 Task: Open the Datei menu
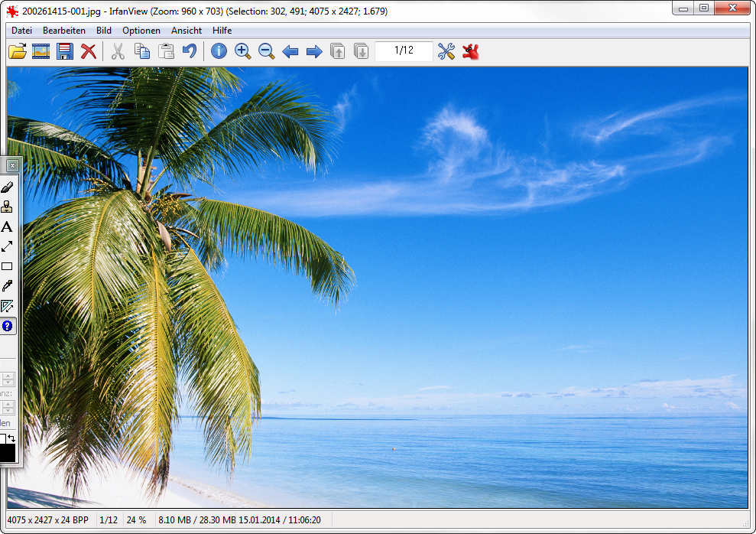(21, 31)
